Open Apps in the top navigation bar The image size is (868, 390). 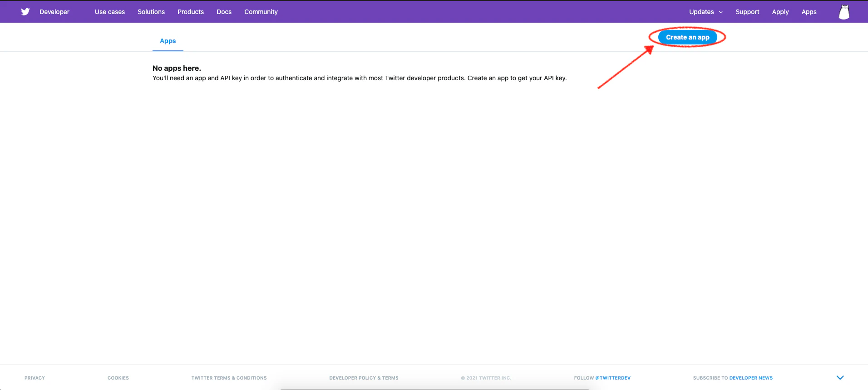[x=809, y=12]
